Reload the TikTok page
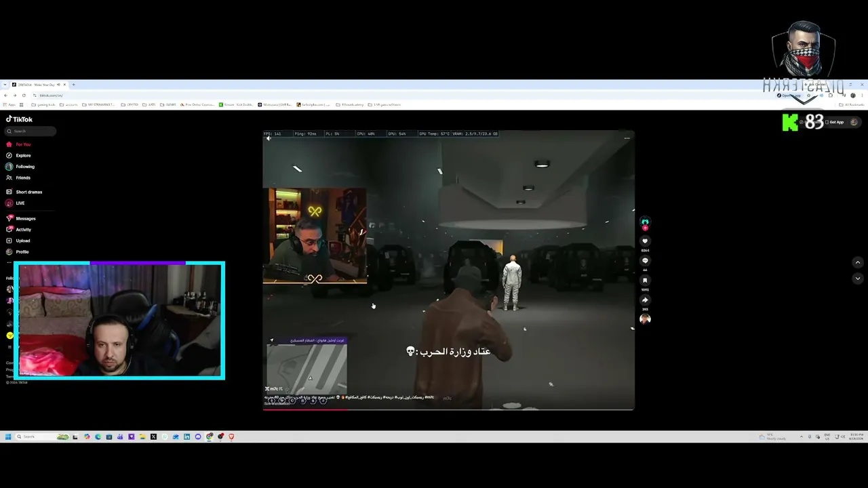This screenshot has height=488, width=868. click(x=24, y=95)
